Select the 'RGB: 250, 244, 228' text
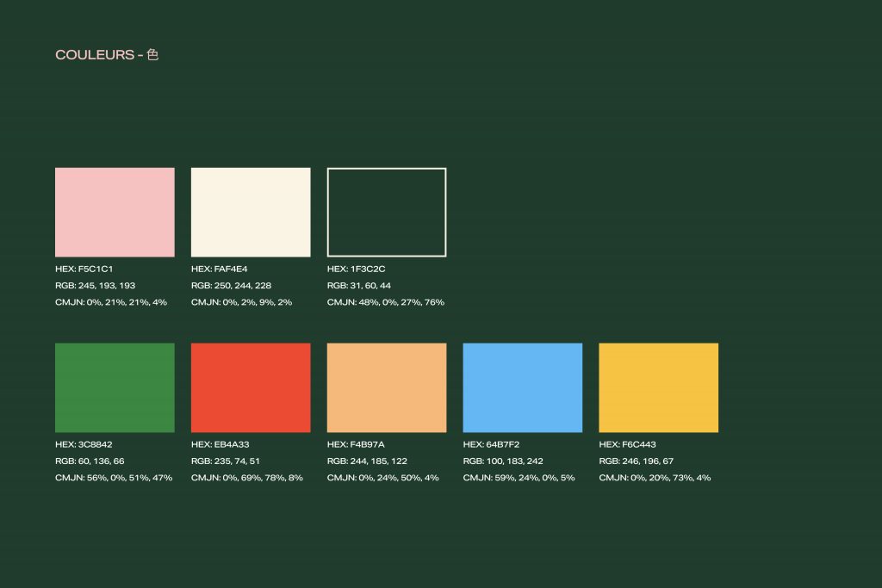The height and width of the screenshot is (588, 882). (231, 286)
